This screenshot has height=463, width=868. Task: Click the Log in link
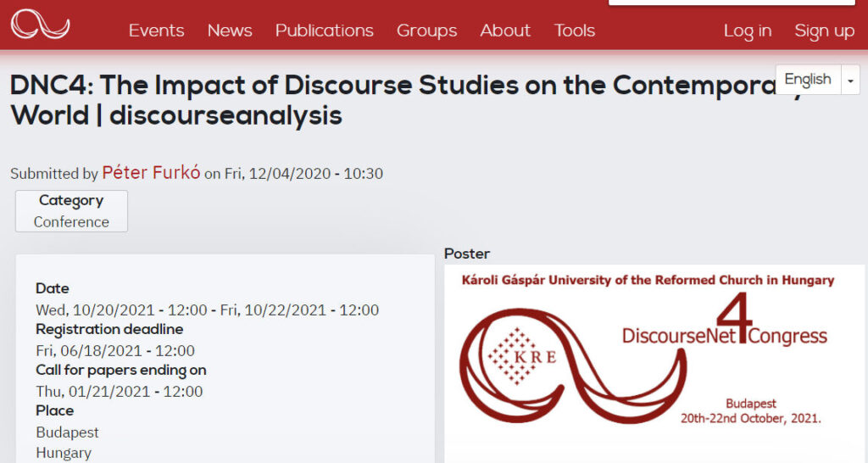coord(747,31)
